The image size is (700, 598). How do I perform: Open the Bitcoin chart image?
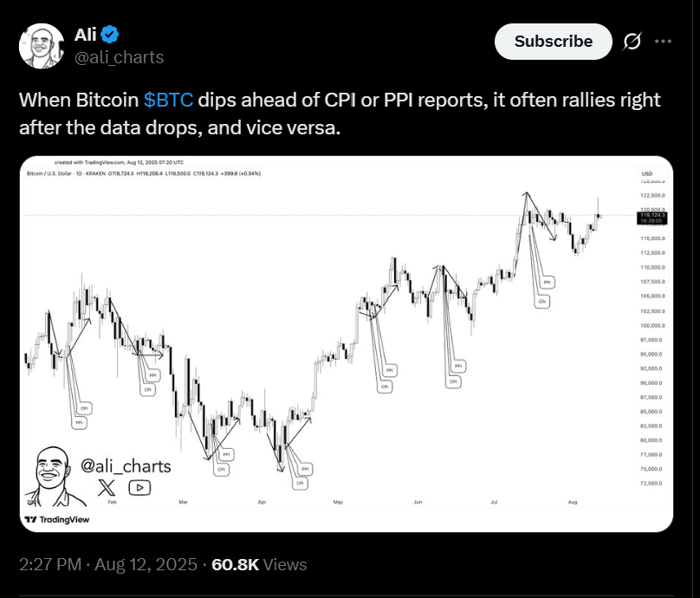coord(347,344)
